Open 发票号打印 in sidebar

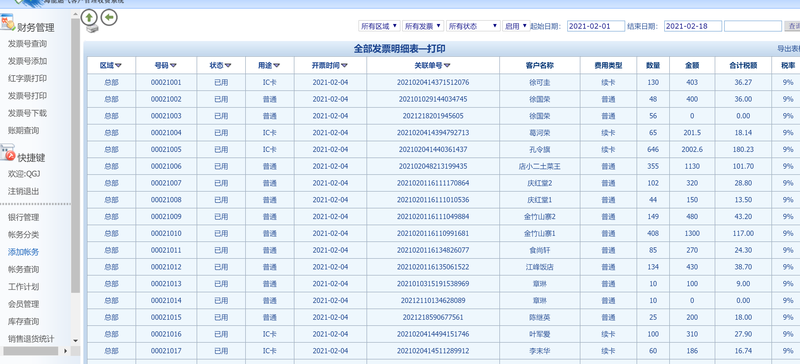pos(28,96)
